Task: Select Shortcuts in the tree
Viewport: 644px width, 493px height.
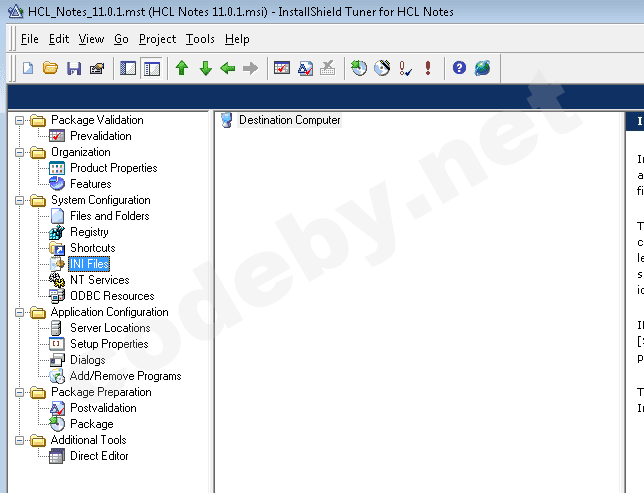Action: tap(93, 248)
